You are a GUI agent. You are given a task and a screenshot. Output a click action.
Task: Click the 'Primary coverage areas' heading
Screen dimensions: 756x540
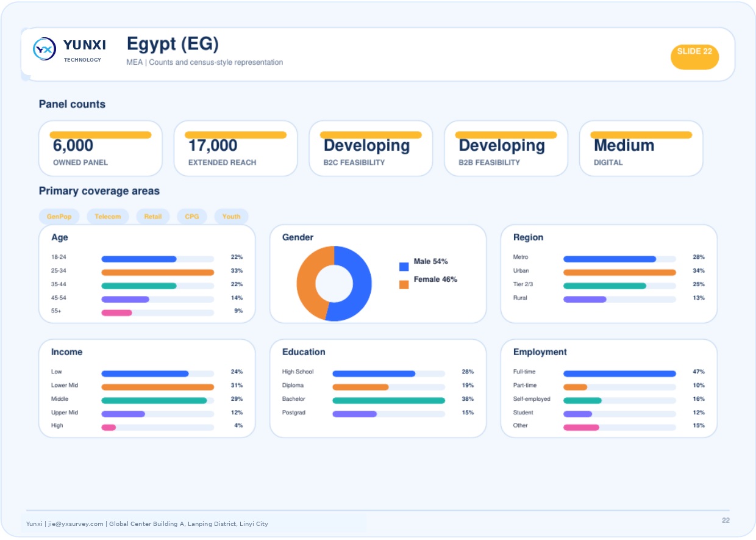99,191
